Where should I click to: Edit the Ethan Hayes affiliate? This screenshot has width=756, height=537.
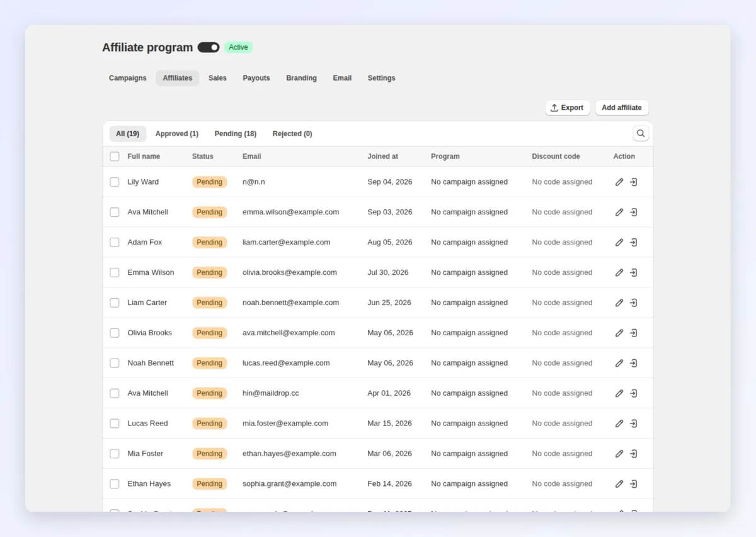click(619, 484)
